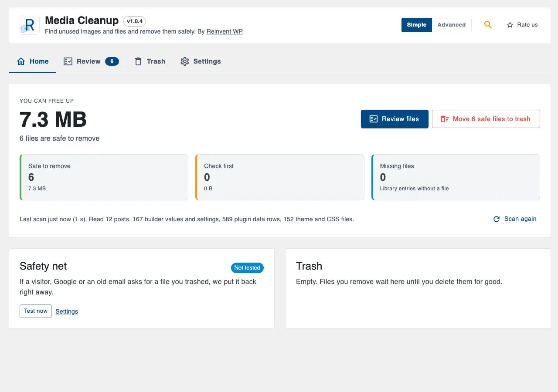
Task: Click Test now in Safety net
Action: point(36,311)
